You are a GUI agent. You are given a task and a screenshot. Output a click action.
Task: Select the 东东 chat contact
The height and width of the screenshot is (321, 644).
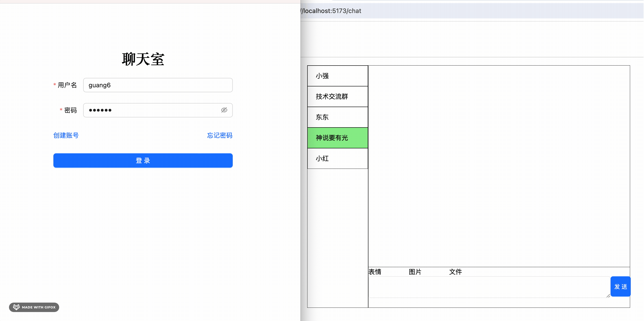pyautogui.click(x=337, y=117)
